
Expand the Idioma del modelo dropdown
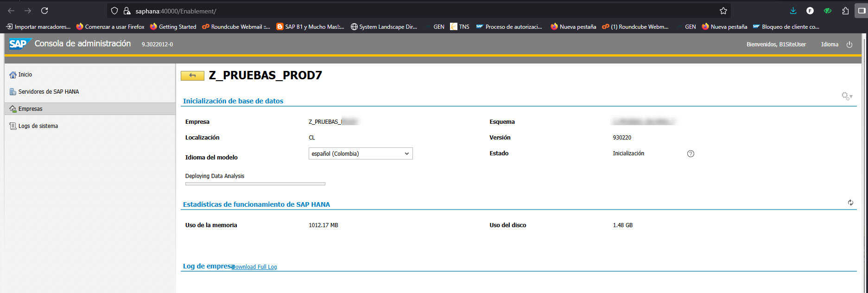[x=361, y=153]
